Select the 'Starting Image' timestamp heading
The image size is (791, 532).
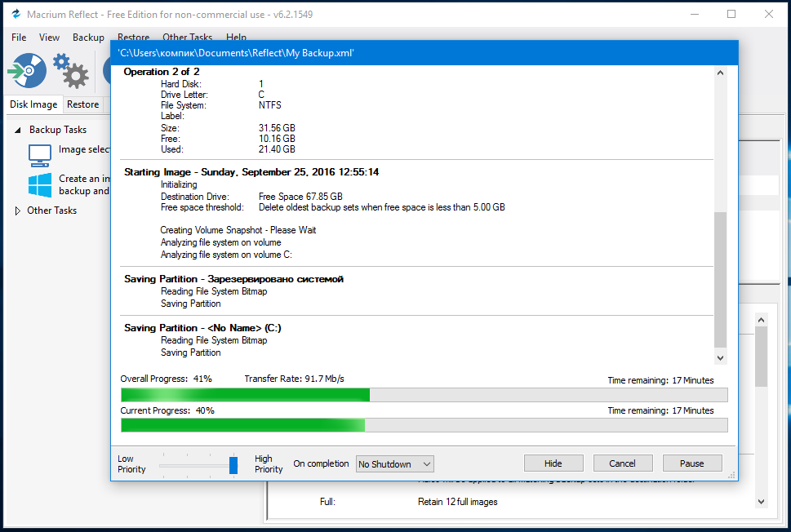coord(251,172)
